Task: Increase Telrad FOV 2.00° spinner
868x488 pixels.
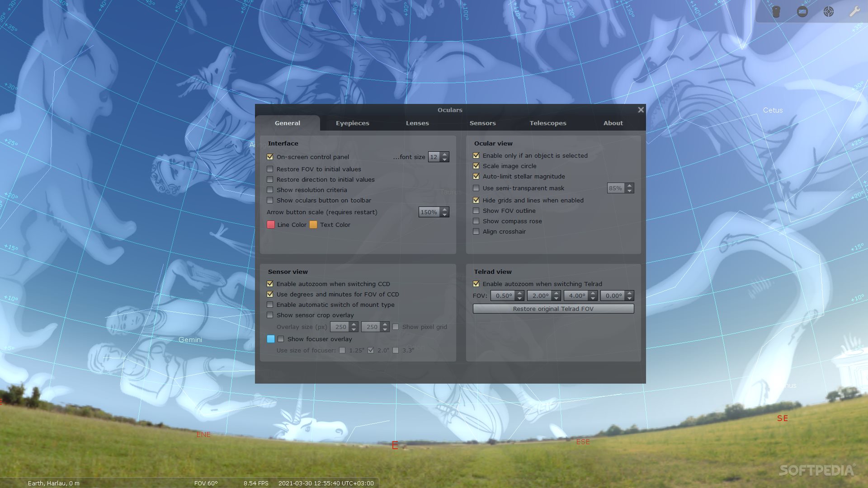Action: 557,293
